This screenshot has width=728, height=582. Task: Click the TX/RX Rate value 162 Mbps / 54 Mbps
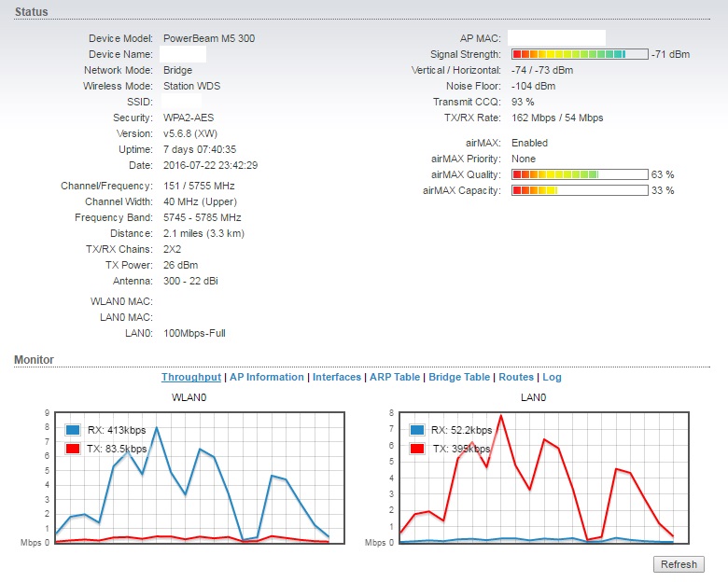[x=557, y=118]
